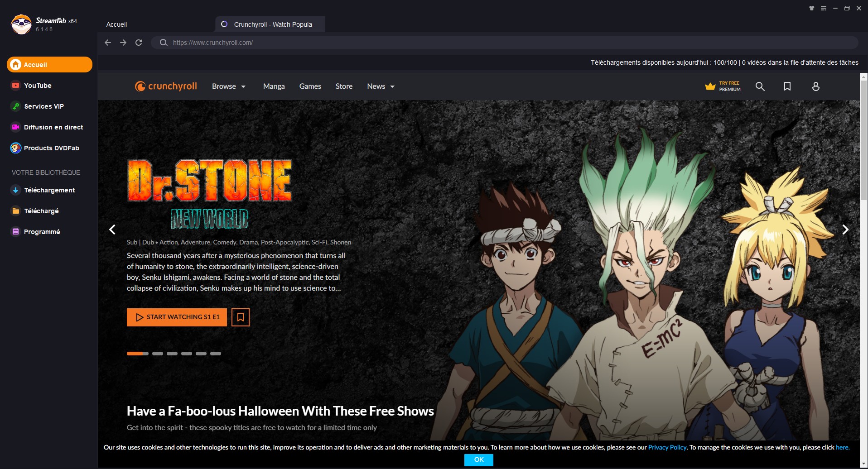Screen dimensions: 868x469
Task: Expand the News dropdown
Action: tap(381, 86)
